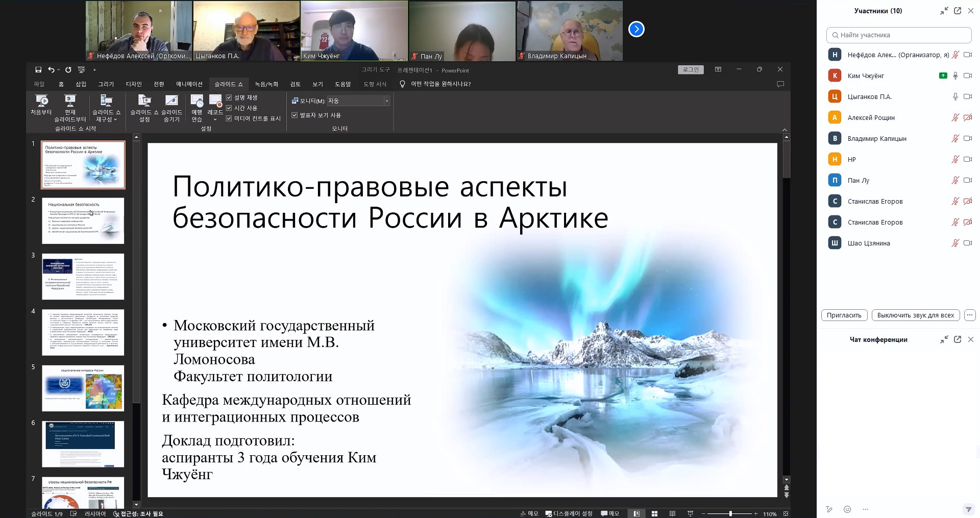Expand 슬라이드 쇼 재구성 custom show dropdown
980x518 pixels.
(x=106, y=108)
